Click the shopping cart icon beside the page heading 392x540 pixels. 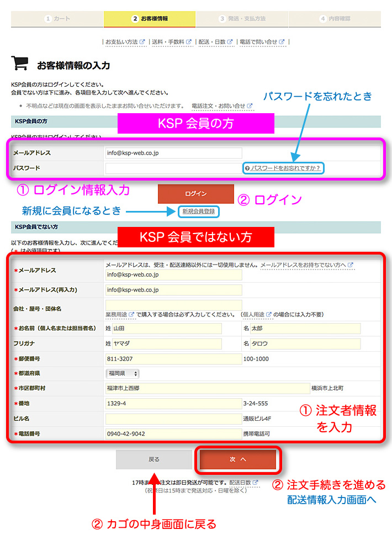(x=20, y=63)
